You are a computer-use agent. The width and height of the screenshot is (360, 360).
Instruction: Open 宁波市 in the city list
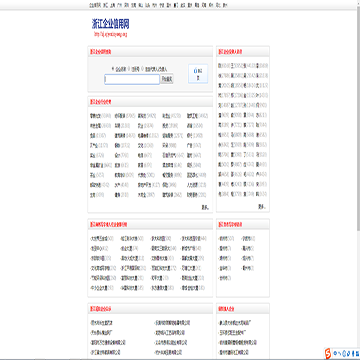248,239
